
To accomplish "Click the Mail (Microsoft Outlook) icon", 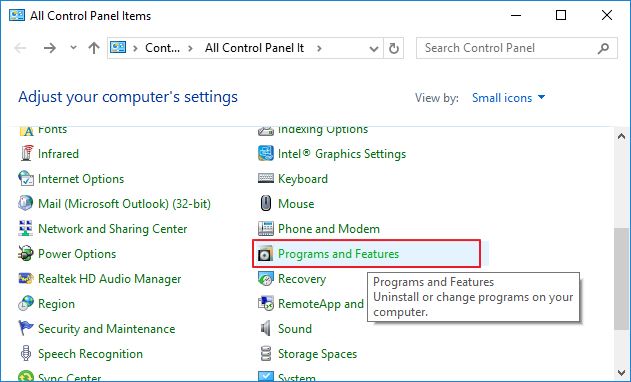I will [26, 203].
